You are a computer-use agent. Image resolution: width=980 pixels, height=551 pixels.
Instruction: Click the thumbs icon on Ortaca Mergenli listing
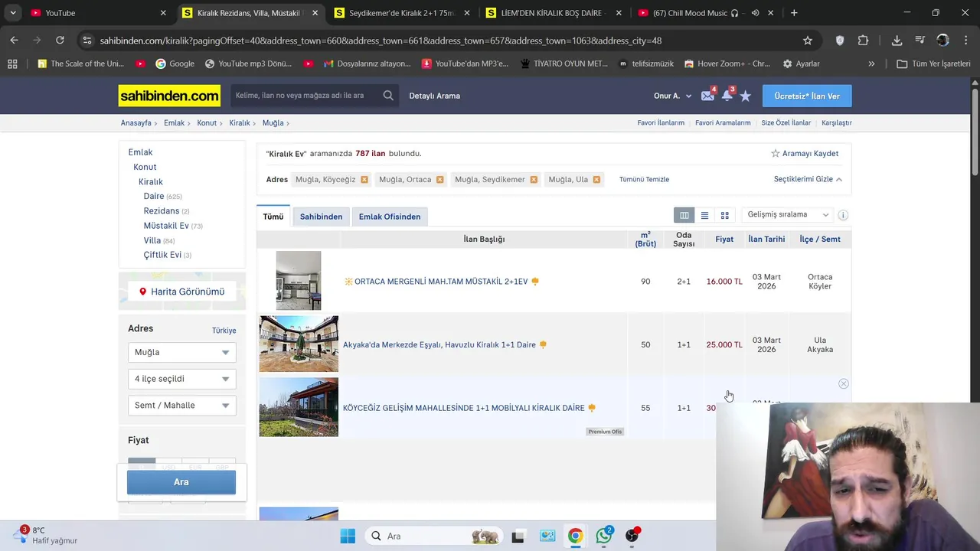(x=535, y=282)
